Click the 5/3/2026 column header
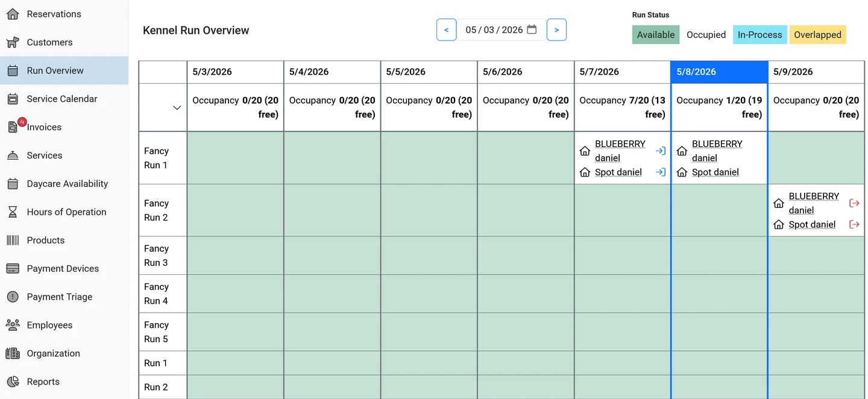This screenshot has height=399, width=868. (235, 72)
